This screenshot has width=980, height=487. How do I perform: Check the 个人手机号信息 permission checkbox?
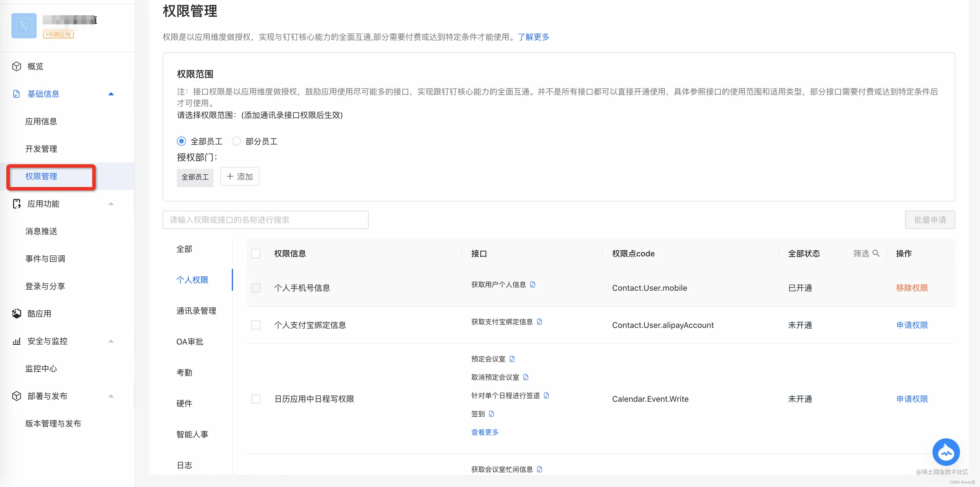tap(256, 288)
